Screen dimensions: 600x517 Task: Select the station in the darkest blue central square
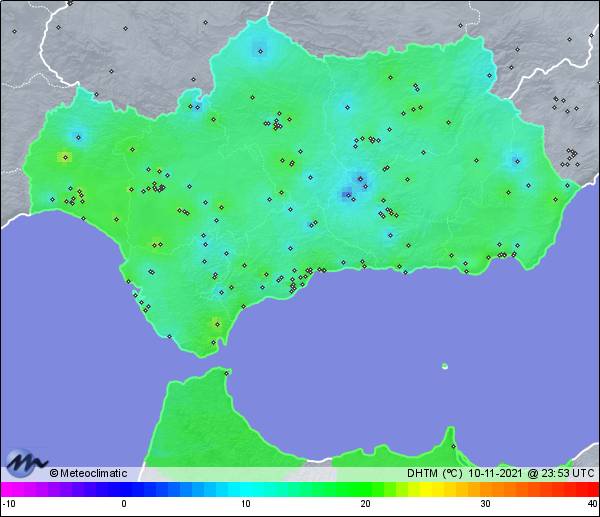coord(347,195)
